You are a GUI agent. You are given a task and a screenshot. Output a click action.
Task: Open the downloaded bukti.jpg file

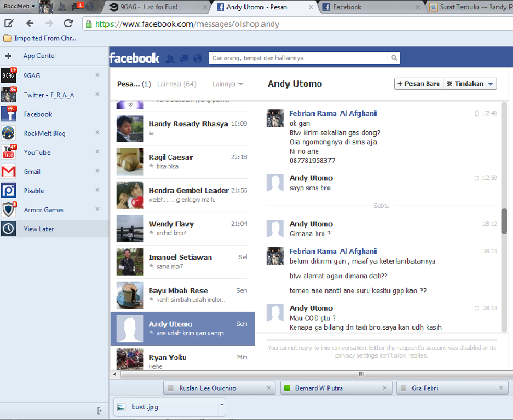[166, 407]
